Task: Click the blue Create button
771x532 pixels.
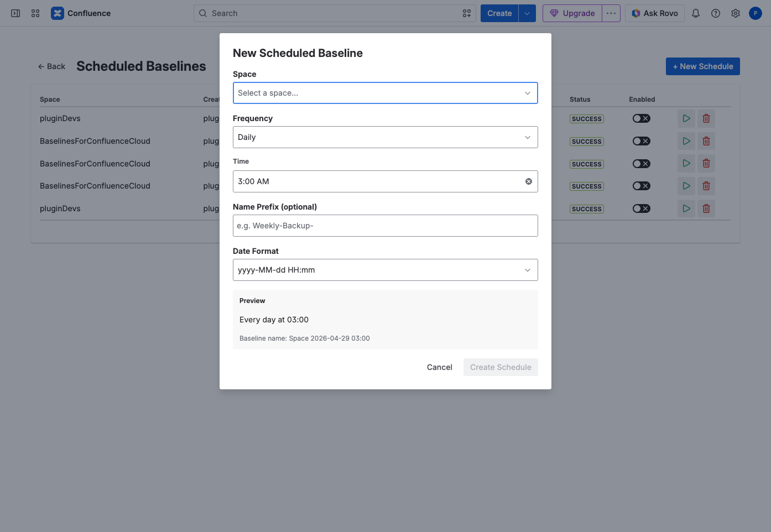Action: [499, 13]
